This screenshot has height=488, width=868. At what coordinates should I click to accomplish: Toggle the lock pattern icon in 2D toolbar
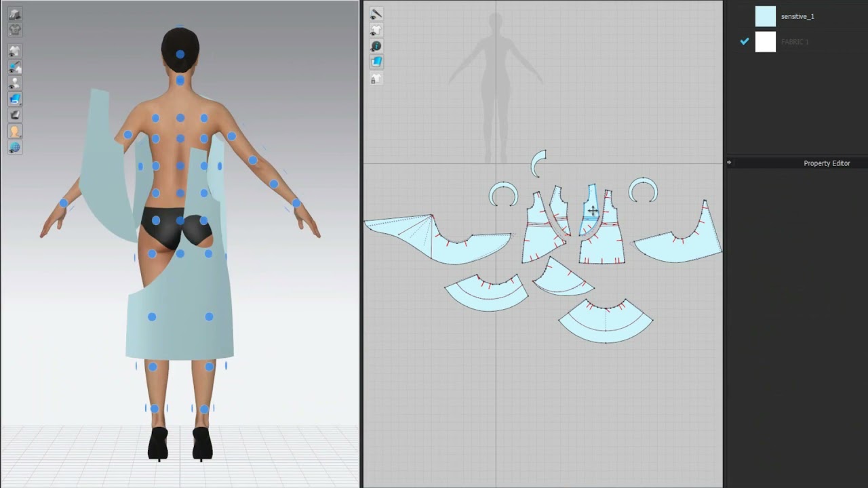[376, 79]
